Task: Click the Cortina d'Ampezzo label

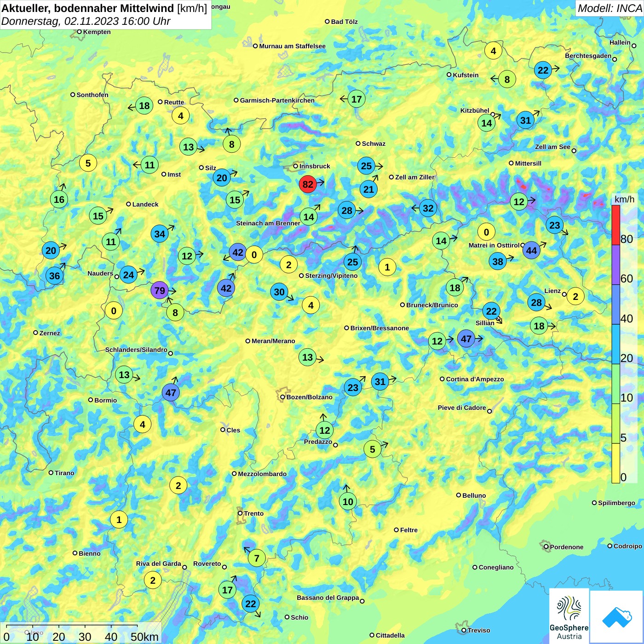Action: [x=475, y=379]
